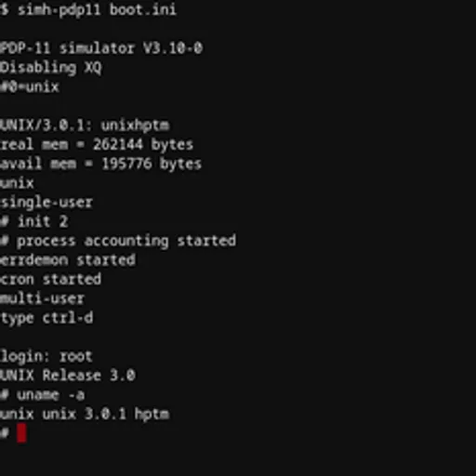
Task: Click the 'real mem = 262144 bytes' line
Action: pyautogui.click(x=97, y=145)
